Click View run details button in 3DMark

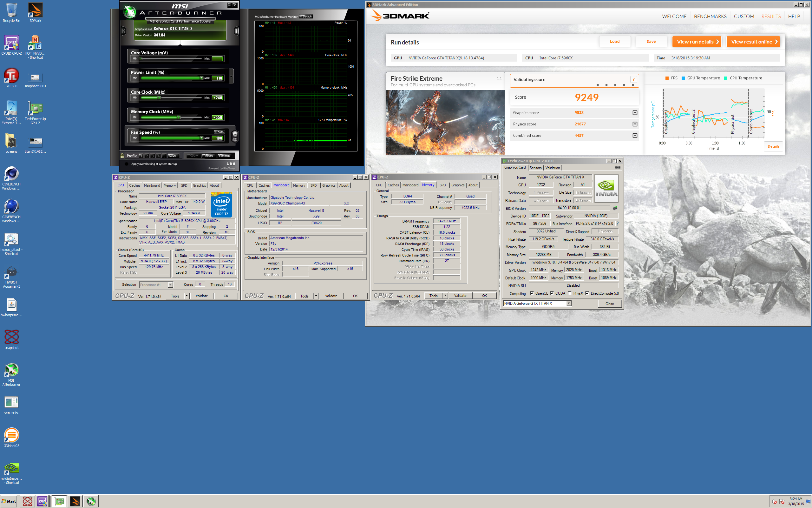click(697, 42)
